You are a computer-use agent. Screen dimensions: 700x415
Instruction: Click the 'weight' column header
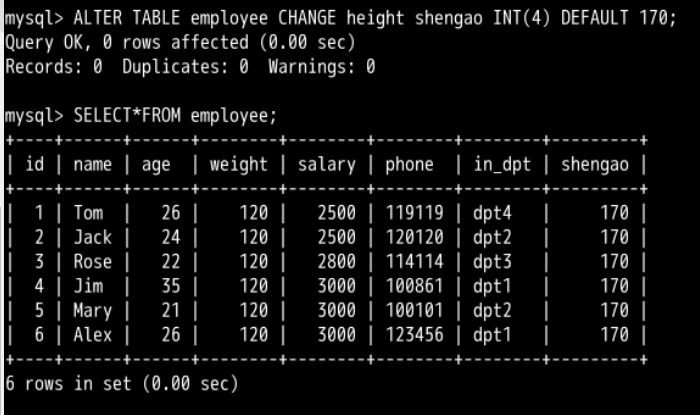pyautogui.click(x=238, y=165)
